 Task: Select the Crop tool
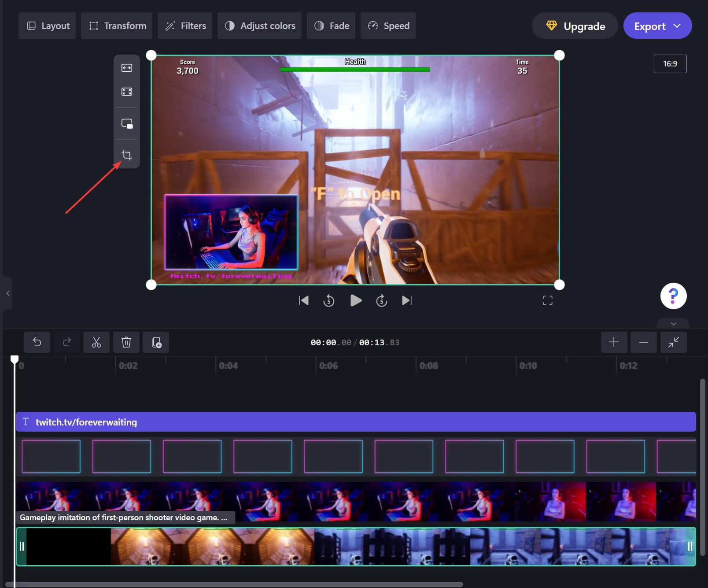[x=126, y=155]
